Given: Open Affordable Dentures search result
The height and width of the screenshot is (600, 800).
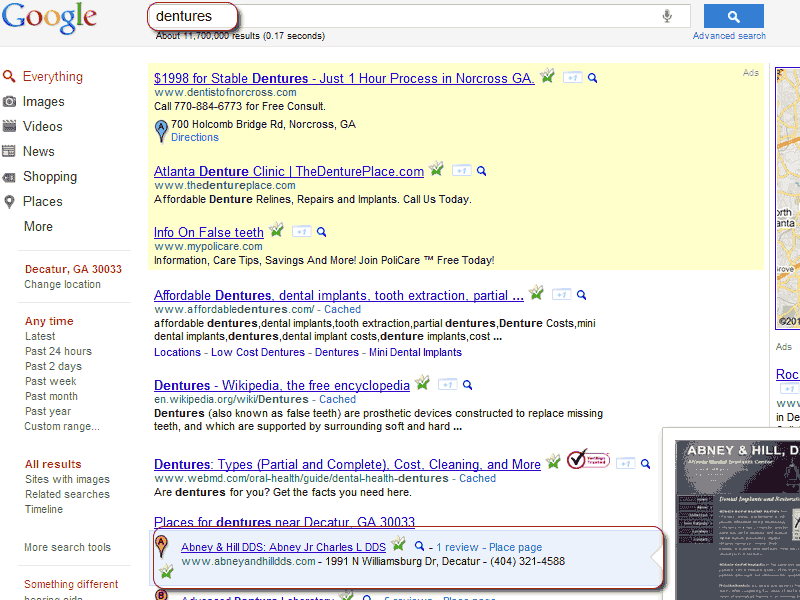Looking at the screenshot, I should click(339, 295).
